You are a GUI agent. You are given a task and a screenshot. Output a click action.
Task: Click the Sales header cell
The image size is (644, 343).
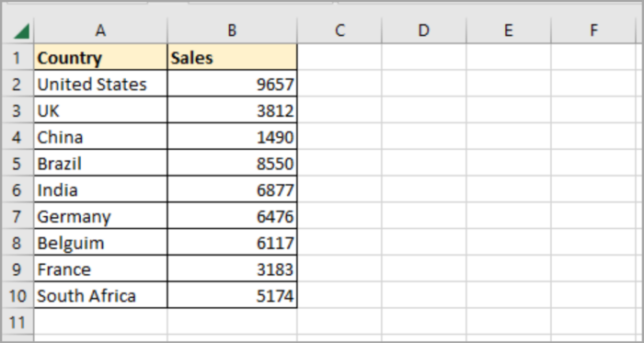click(x=232, y=57)
